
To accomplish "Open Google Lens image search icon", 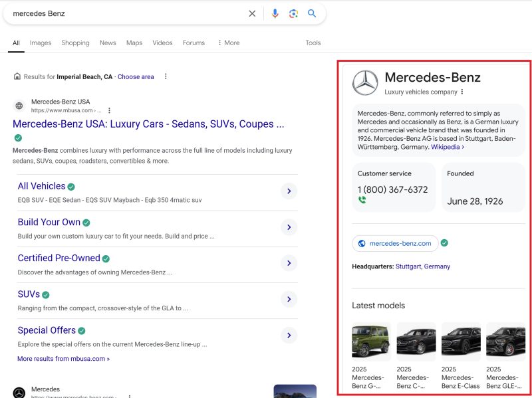I will click(293, 13).
